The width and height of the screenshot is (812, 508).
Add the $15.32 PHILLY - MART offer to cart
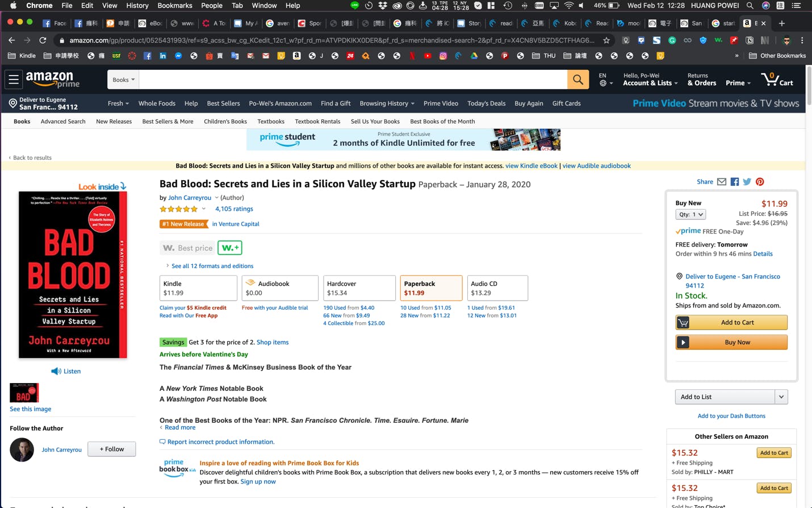(x=774, y=453)
